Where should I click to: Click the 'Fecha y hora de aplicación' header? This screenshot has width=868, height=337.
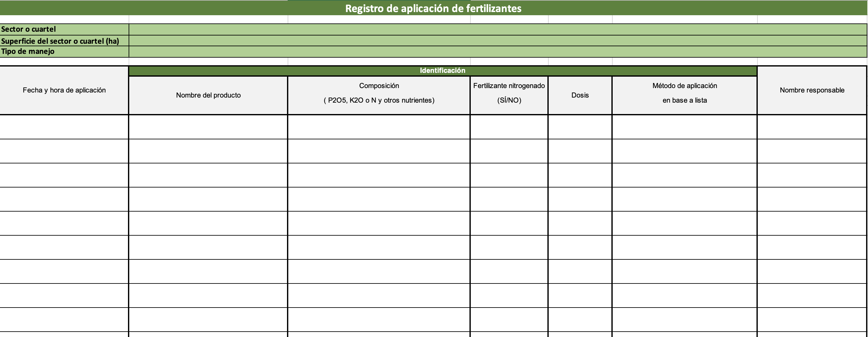pyautogui.click(x=64, y=90)
